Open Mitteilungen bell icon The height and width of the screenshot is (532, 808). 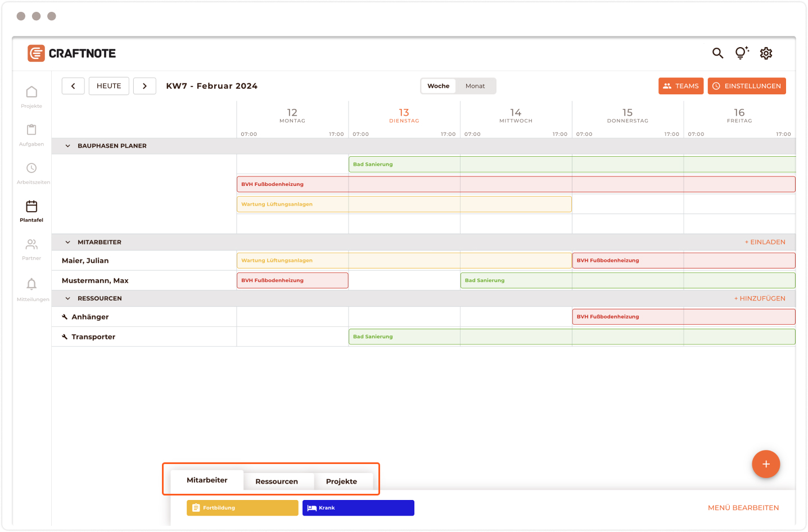click(31, 284)
